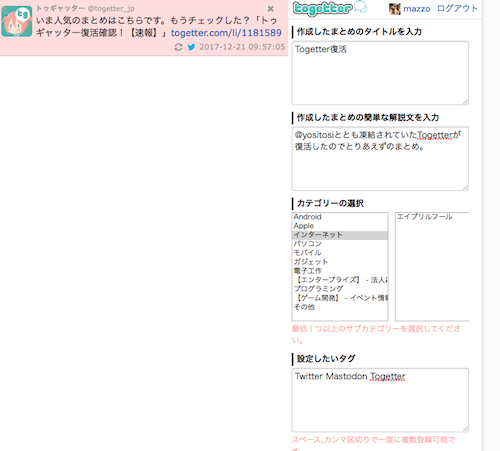Select the モバイル category
The image size is (500, 451).
pos(340,253)
